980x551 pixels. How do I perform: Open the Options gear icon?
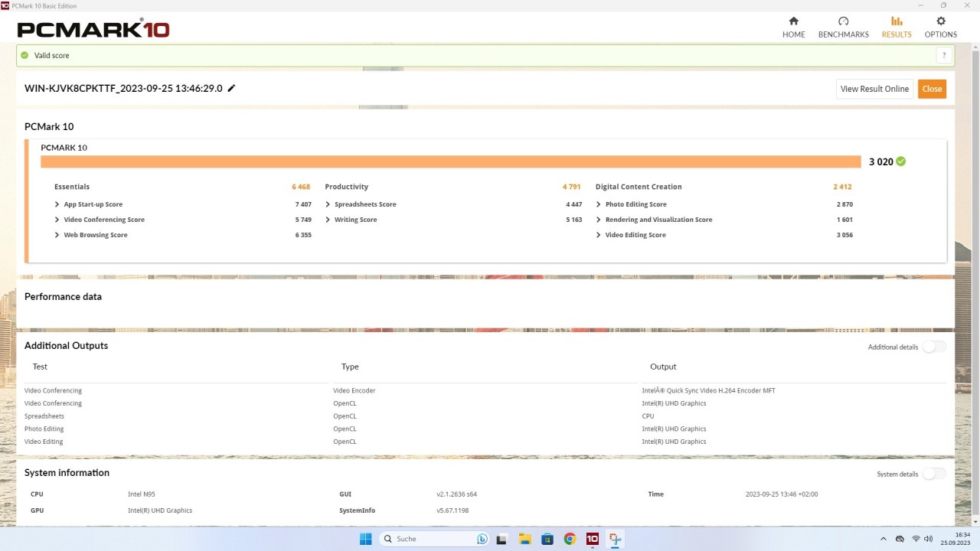[x=941, y=21]
